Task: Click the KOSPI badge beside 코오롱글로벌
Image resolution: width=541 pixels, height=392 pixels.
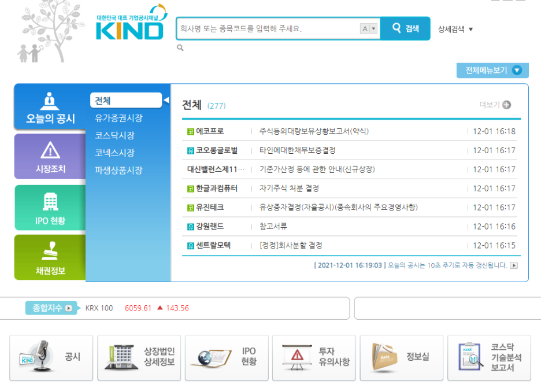Action: point(191,150)
